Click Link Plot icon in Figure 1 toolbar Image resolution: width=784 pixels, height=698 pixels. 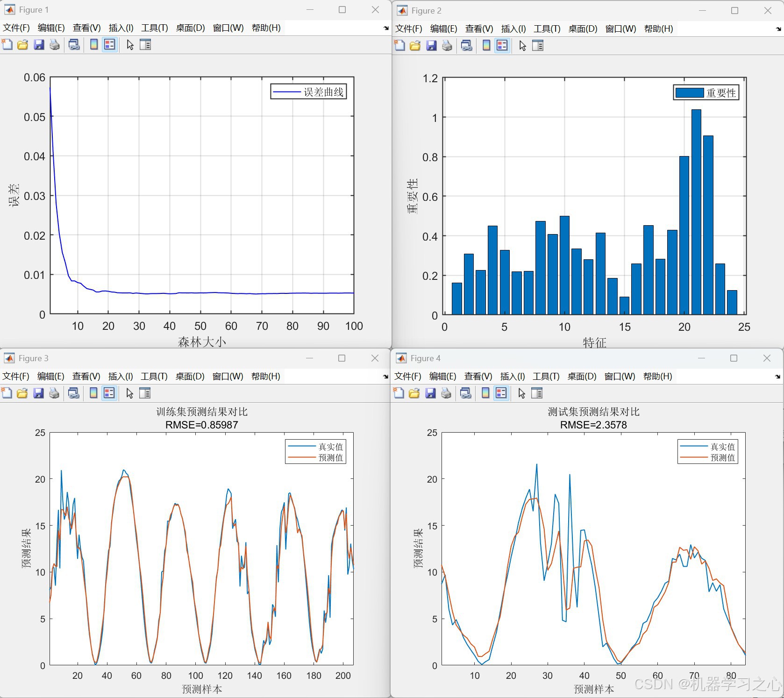pos(74,45)
